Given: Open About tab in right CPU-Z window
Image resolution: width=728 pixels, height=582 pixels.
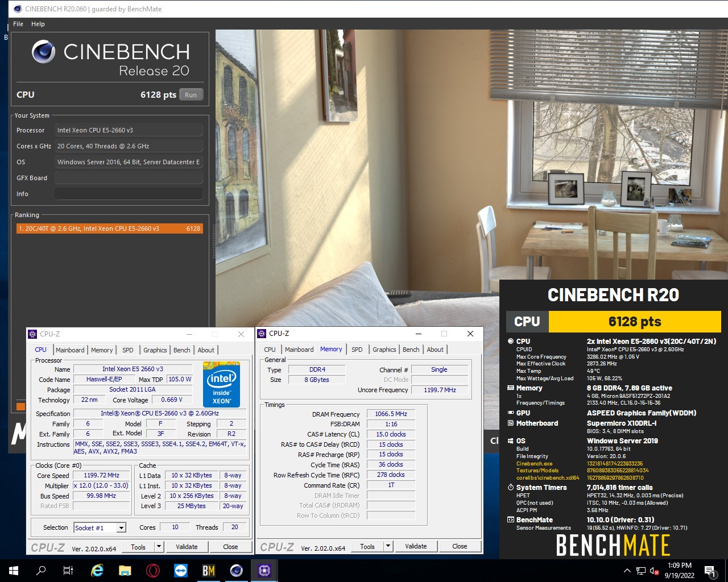Looking at the screenshot, I should pos(435,350).
